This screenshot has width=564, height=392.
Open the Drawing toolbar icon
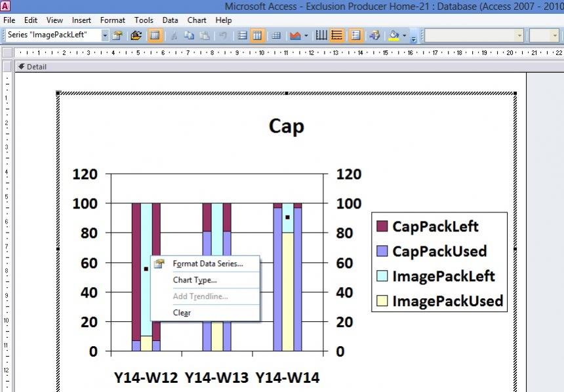coord(374,35)
